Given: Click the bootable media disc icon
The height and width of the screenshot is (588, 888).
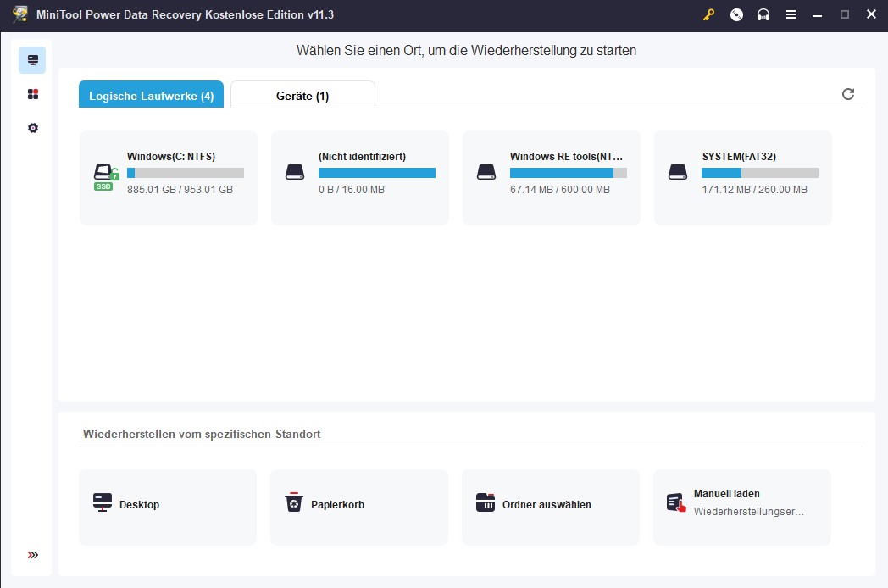Looking at the screenshot, I should pyautogui.click(x=736, y=14).
